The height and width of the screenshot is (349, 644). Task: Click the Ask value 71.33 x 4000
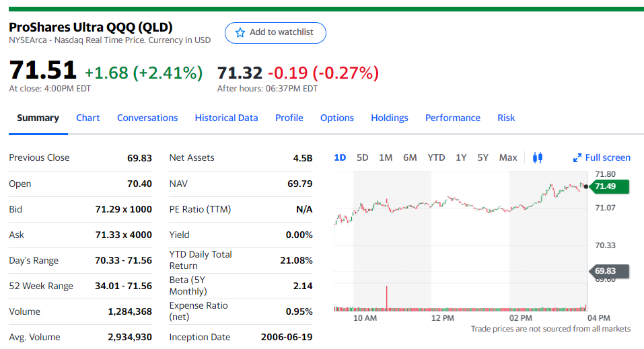point(124,235)
